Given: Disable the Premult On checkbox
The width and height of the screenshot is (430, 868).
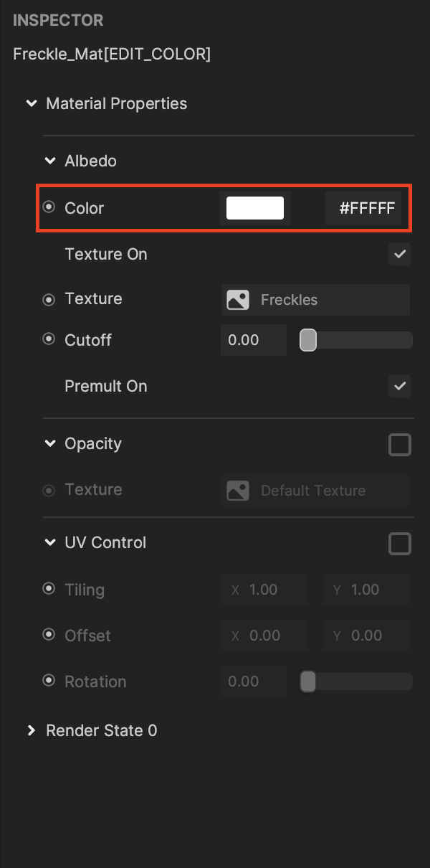Looking at the screenshot, I should click(x=400, y=386).
